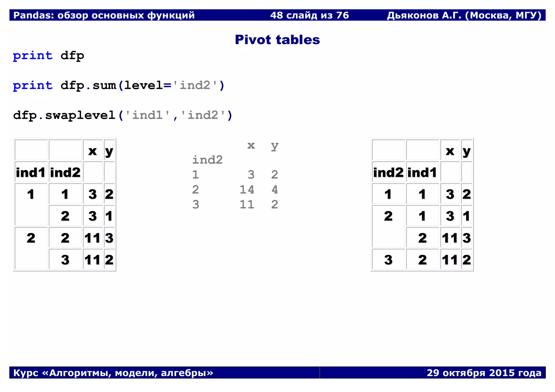555x392 pixels.
Task: Click the author name 'Дьяконов А.Г. (Москва, МГУ)'
Action: [x=464, y=15]
